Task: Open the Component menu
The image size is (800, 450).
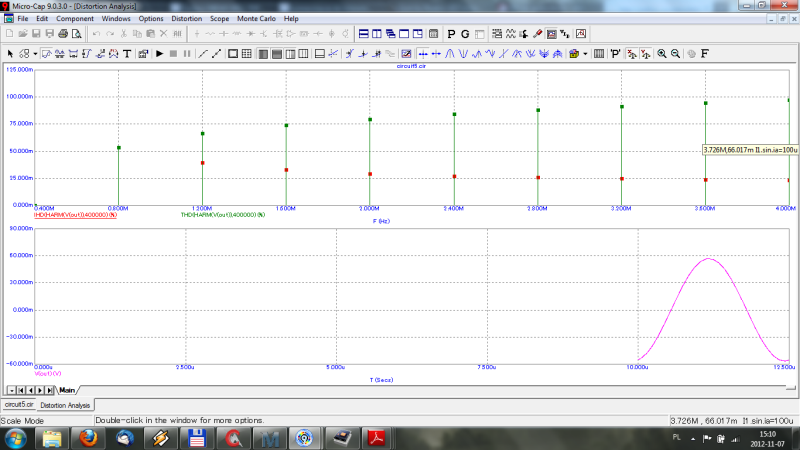Action: coord(74,18)
